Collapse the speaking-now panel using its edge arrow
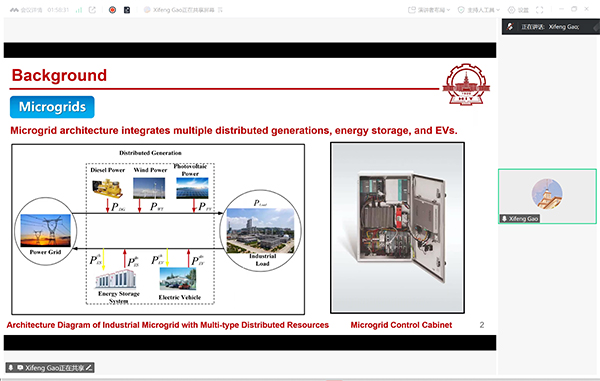The image size is (600, 381). (x=596, y=27)
